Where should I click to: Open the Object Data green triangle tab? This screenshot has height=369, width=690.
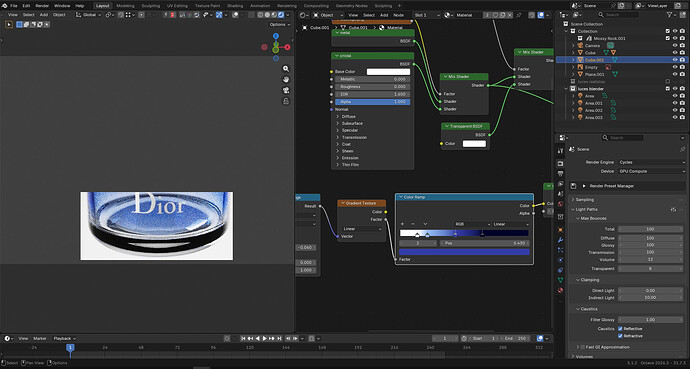[x=560, y=280]
